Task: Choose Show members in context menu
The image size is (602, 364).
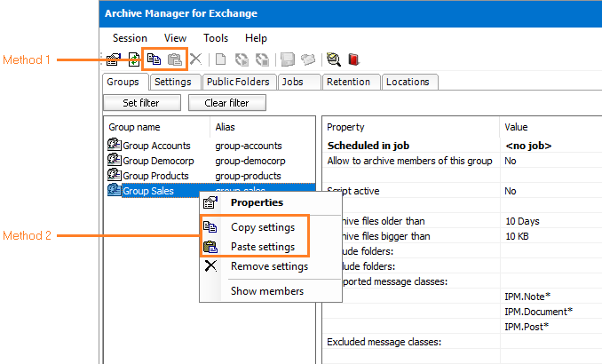Action: (266, 291)
